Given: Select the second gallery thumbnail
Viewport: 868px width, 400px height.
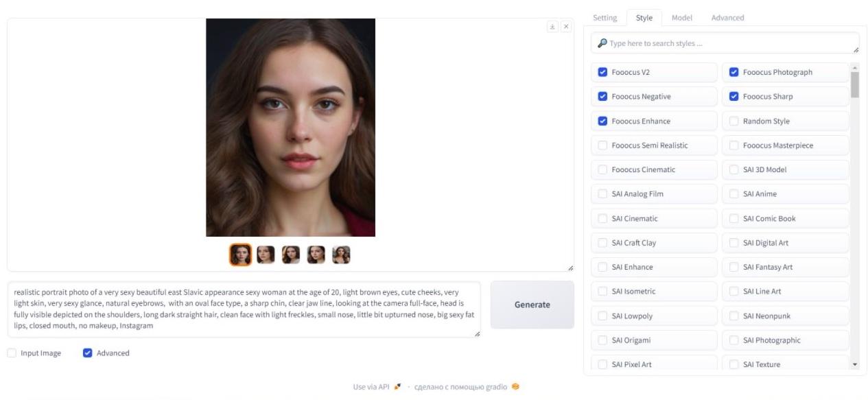Looking at the screenshot, I should [266, 255].
